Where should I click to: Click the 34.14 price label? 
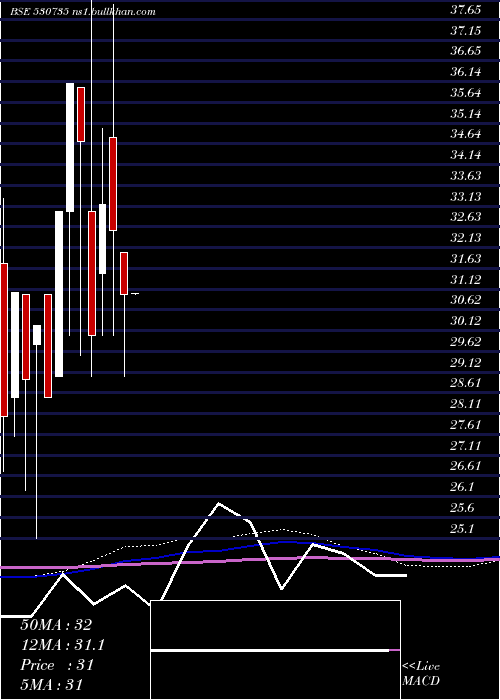466,155
